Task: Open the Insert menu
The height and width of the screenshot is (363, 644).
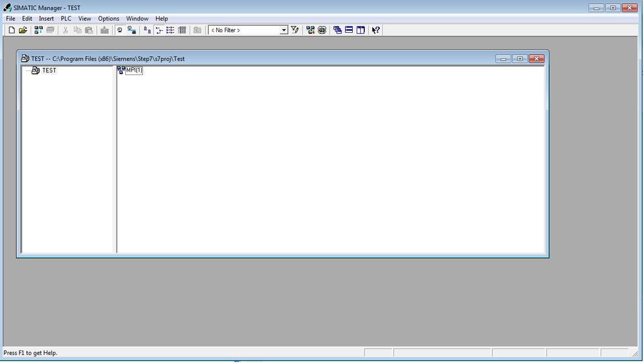Action: click(x=46, y=18)
